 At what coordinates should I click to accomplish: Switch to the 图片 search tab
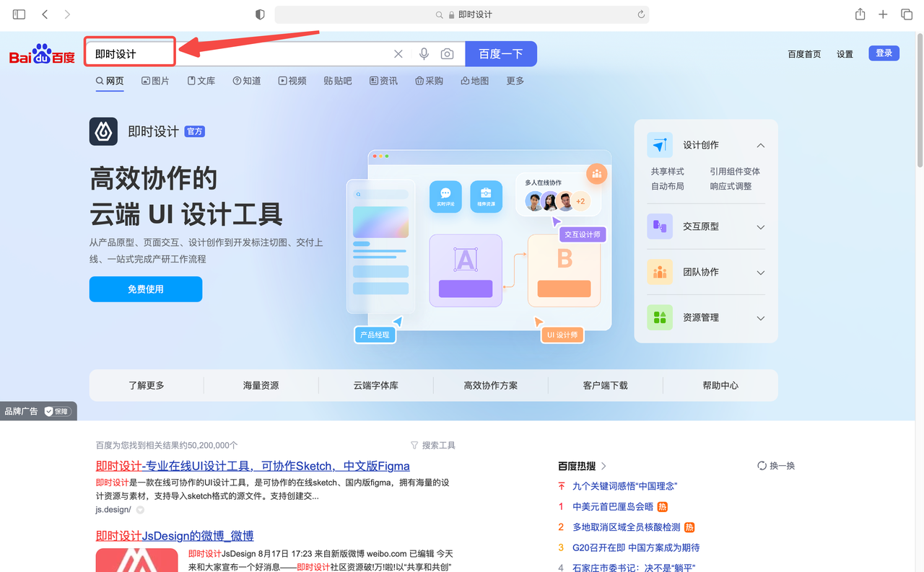pyautogui.click(x=155, y=81)
